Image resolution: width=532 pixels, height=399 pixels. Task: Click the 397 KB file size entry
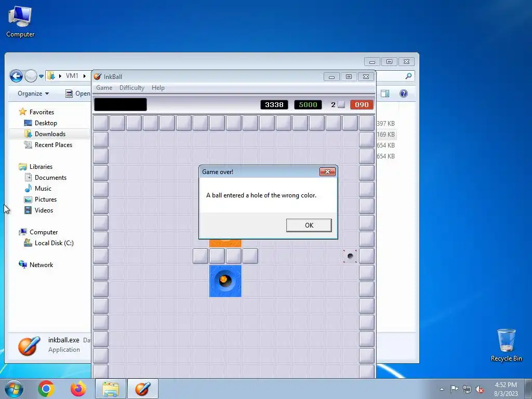coord(385,124)
